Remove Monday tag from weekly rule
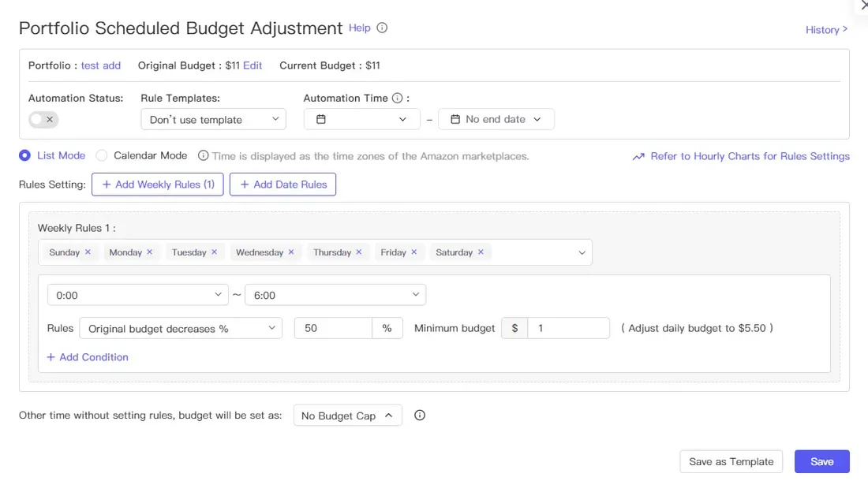The image size is (868, 492). pos(149,252)
